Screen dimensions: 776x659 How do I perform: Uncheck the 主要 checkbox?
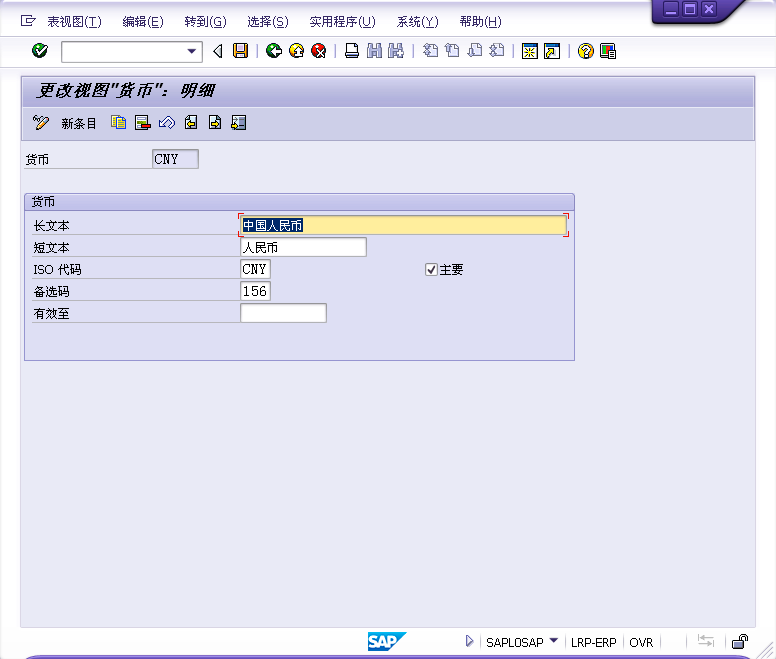tap(431, 270)
